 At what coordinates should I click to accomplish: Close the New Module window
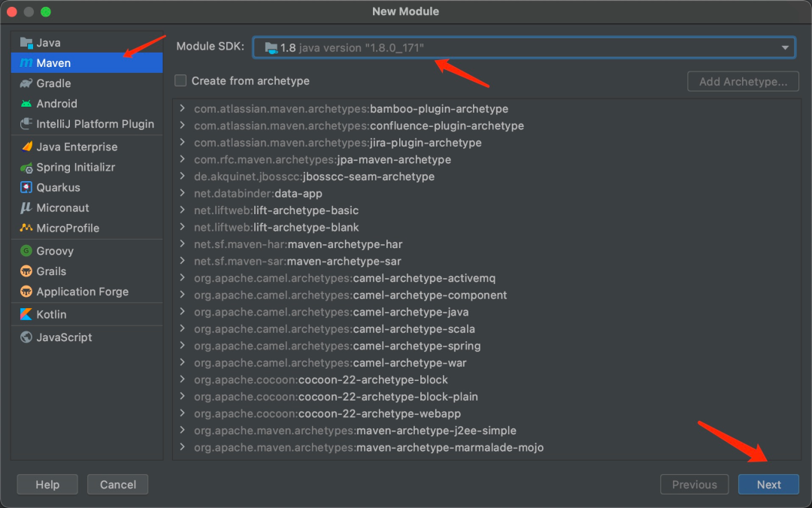tap(12, 11)
